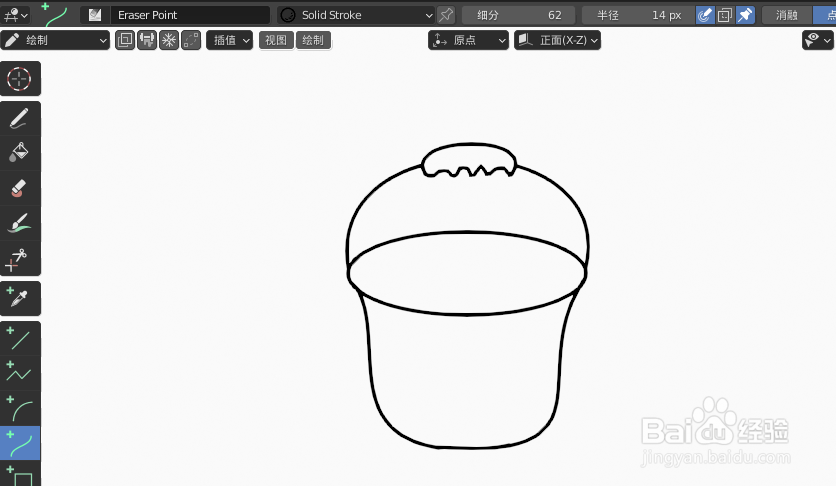The height and width of the screenshot is (486, 836).
Task: Open the 正面(X-Z) drawing plane dropdown
Action: pyautogui.click(x=558, y=40)
